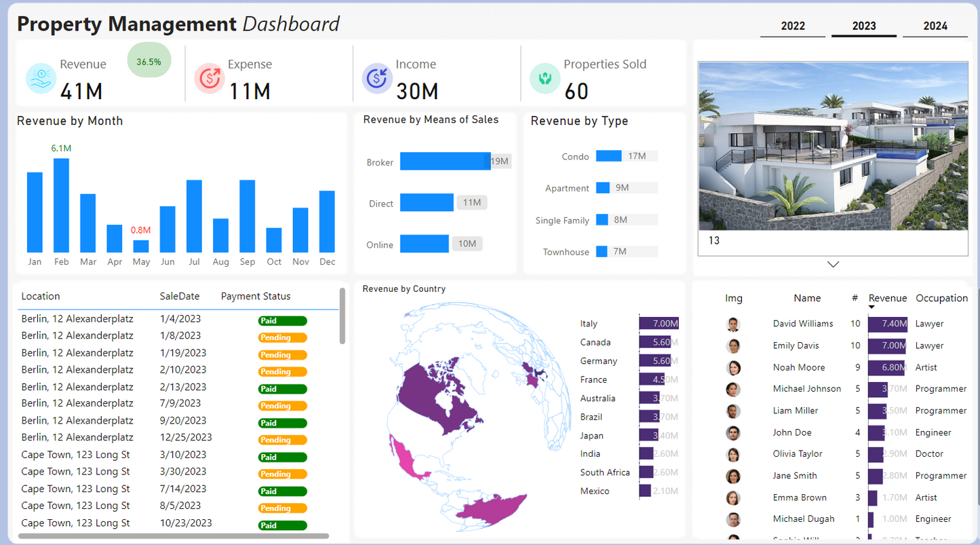Screen dimensions: 980x545
Task: Click sort arrow under Revenue column
Action: 871,307
